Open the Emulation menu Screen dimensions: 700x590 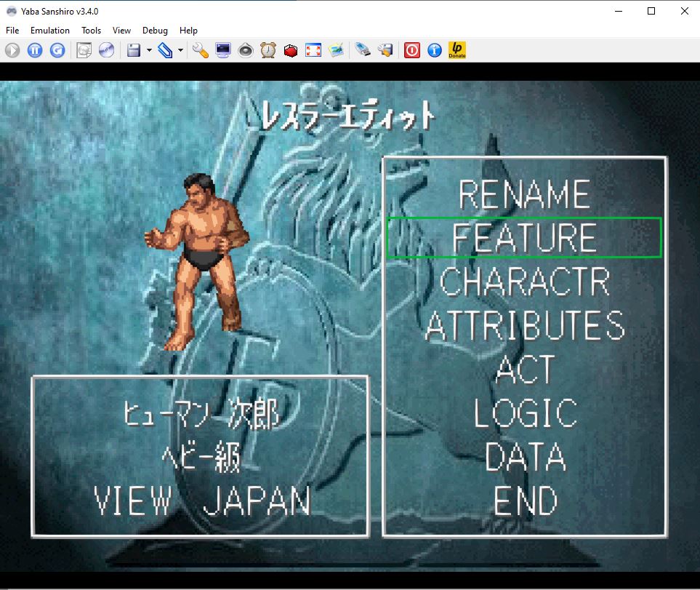coord(50,31)
